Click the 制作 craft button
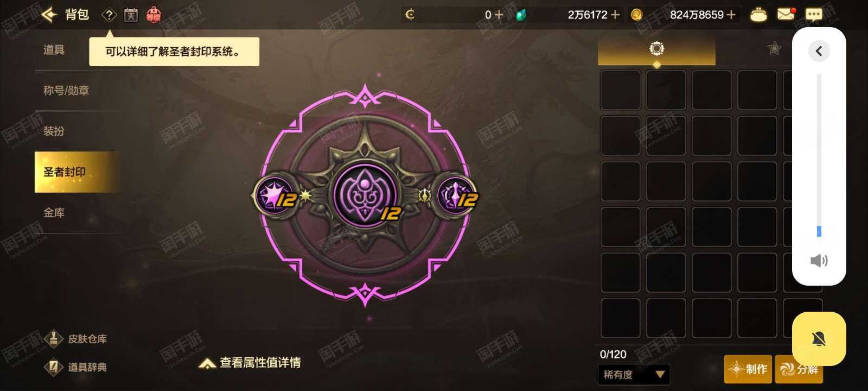The image size is (868, 391). [x=748, y=369]
